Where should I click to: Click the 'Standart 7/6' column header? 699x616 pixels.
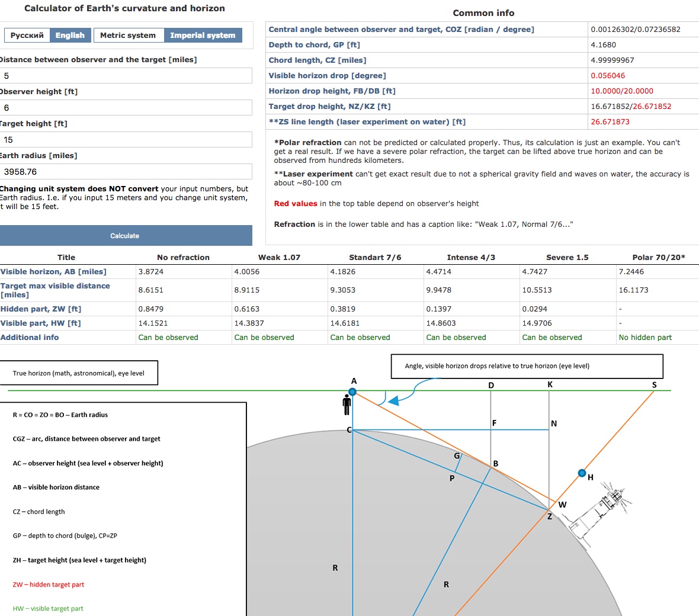375,258
